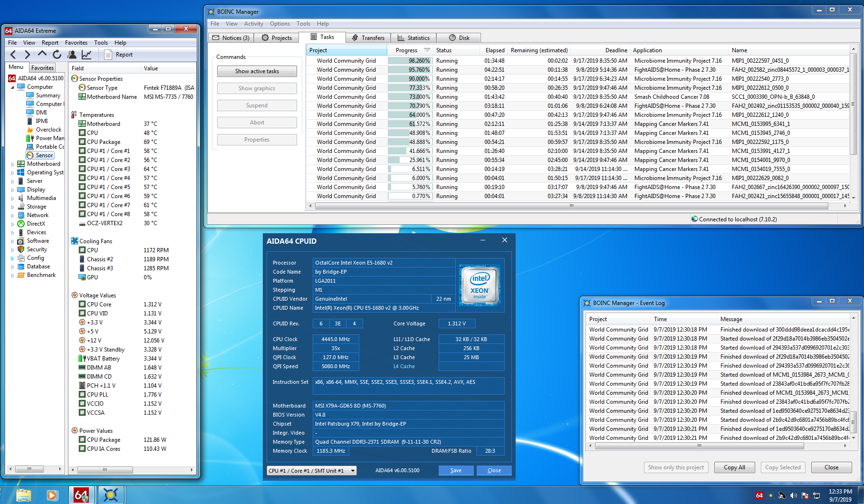Switch to the Projects tab in BOINC
The height and width of the screenshot is (504, 864).
(277, 38)
